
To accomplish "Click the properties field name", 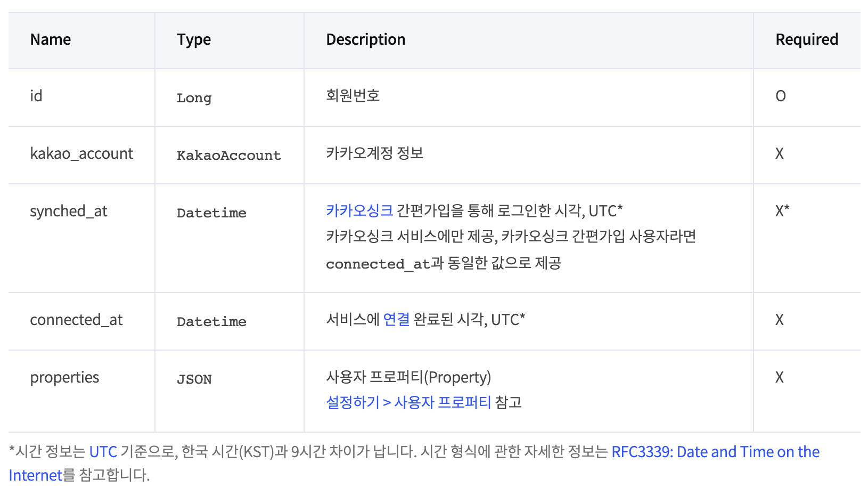I will tap(64, 377).
